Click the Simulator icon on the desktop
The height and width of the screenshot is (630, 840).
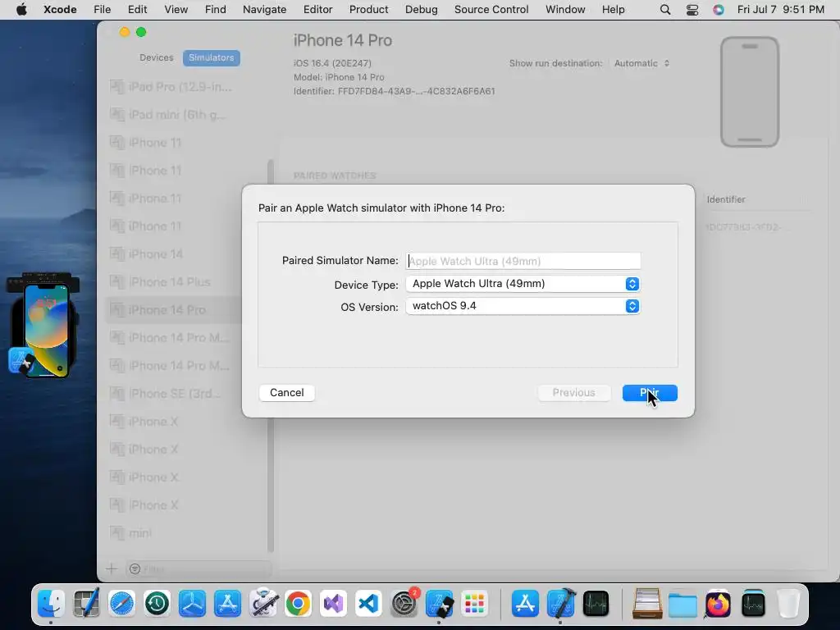coord(43,326)
